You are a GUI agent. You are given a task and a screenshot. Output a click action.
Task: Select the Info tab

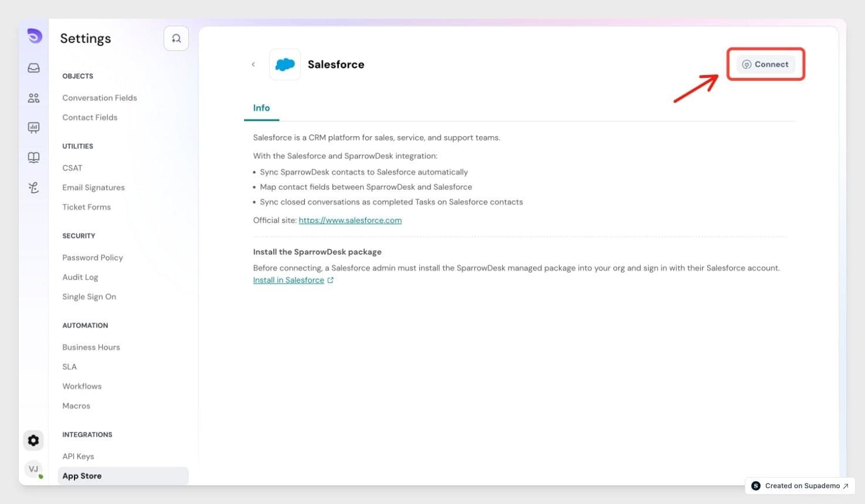(262, 108)
